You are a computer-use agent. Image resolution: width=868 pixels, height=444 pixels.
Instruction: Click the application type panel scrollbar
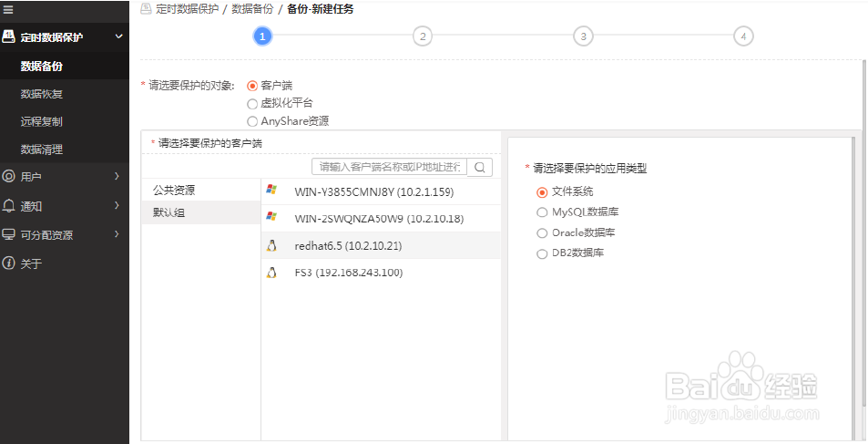[x=854, y=288]
